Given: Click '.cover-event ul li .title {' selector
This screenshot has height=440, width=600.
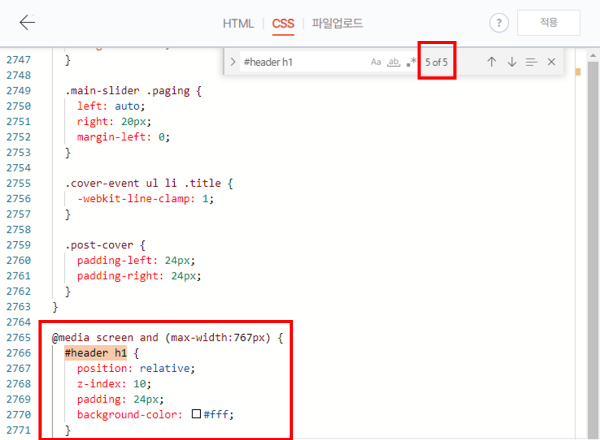Looking at the screenshot, I should coord(149,184).
